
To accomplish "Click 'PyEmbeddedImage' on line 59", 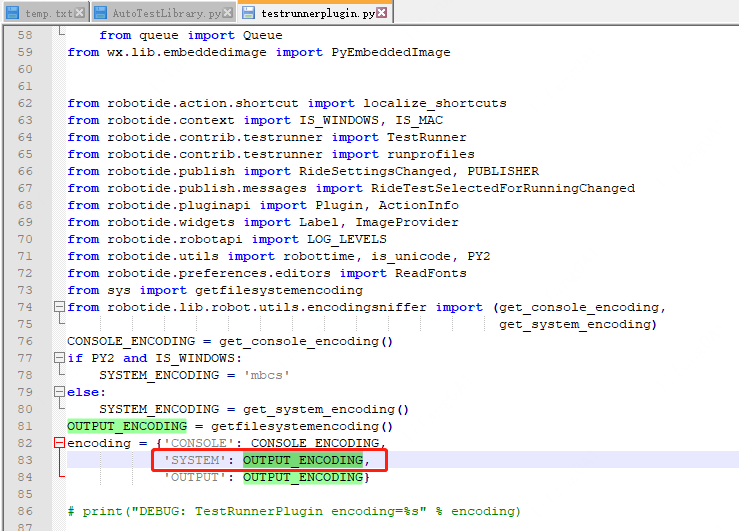I will (391, 52).
